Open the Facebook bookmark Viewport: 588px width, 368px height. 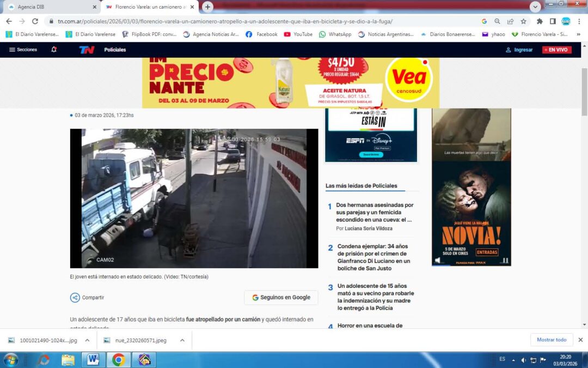pos(261,34)
